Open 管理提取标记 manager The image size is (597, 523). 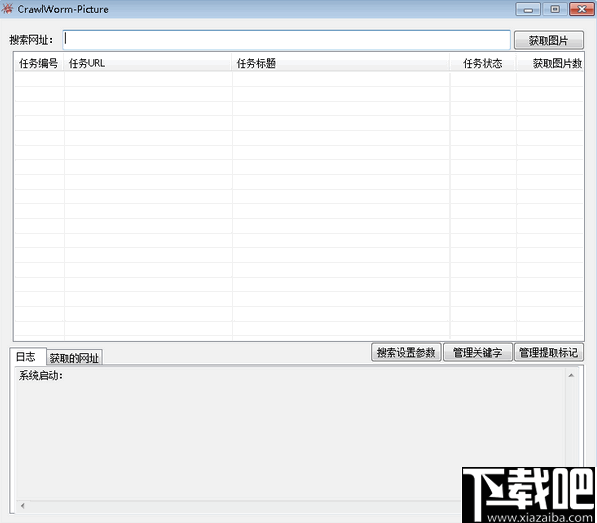point(549,352)
